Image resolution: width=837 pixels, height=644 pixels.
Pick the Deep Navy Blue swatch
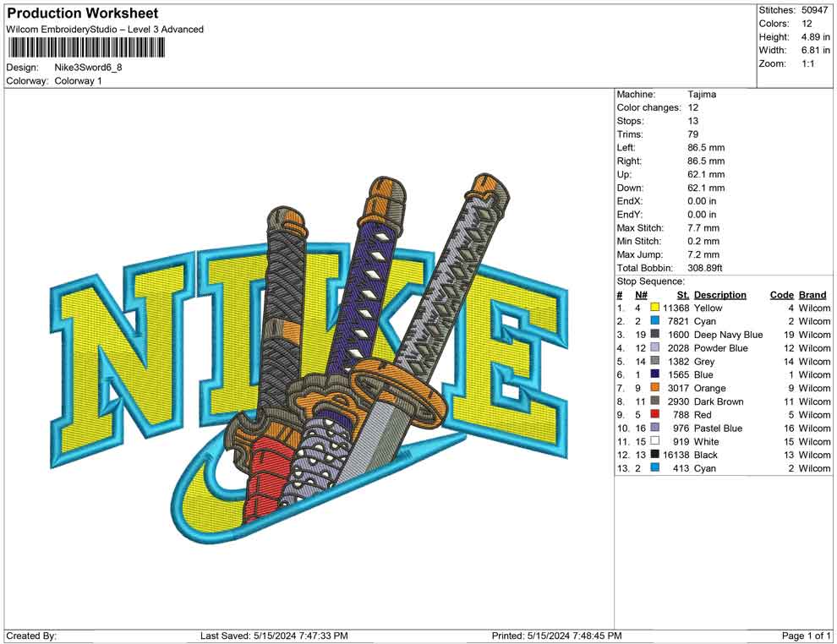pyautogui.click(x=655, y=335)
